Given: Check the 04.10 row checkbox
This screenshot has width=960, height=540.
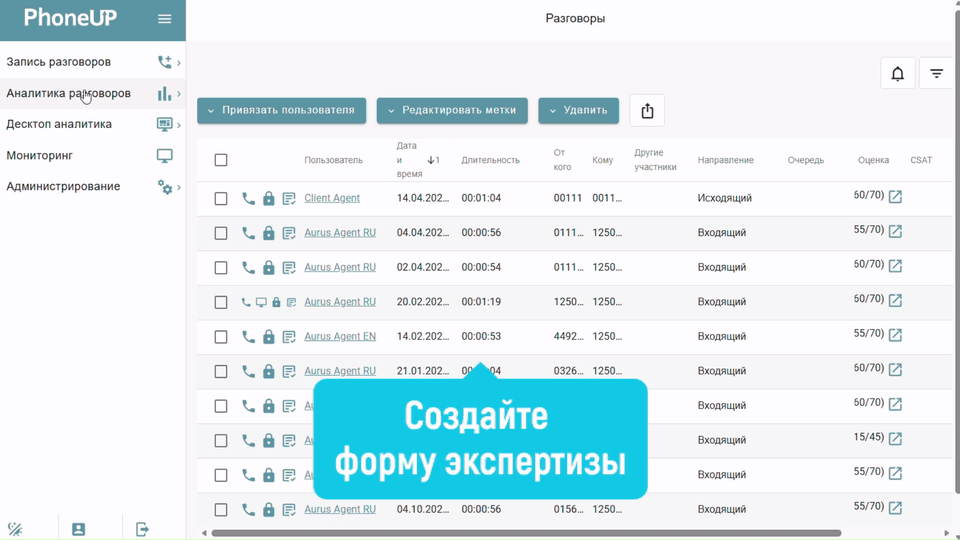Looking at the screenshot, I should (221, 510).
